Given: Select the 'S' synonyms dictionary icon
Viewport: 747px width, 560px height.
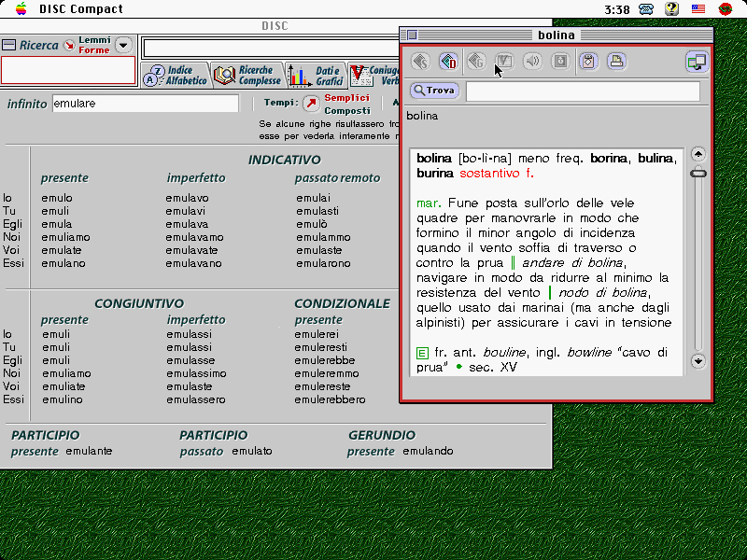Looking at the screenshot, I should point(421,62).
